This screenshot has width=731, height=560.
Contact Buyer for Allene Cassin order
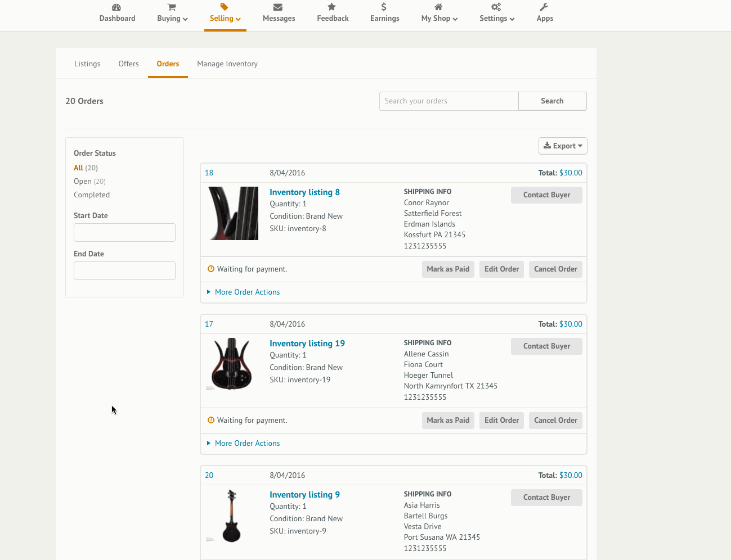546,346
